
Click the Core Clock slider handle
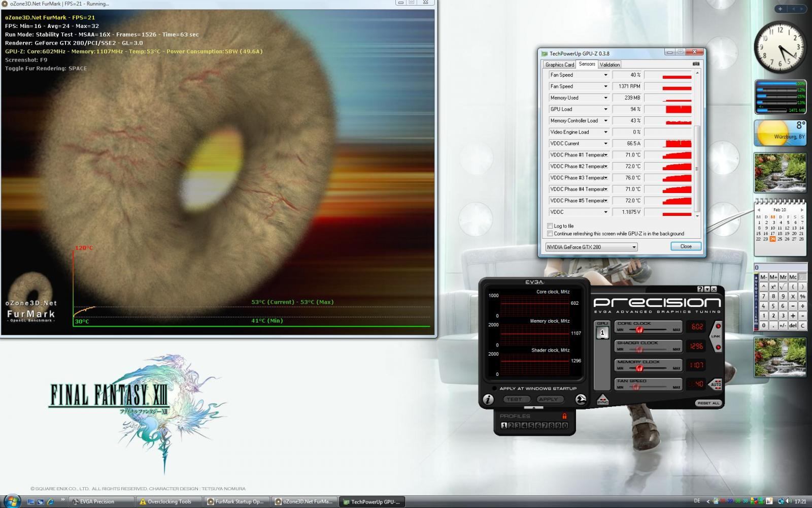point(639,329)
